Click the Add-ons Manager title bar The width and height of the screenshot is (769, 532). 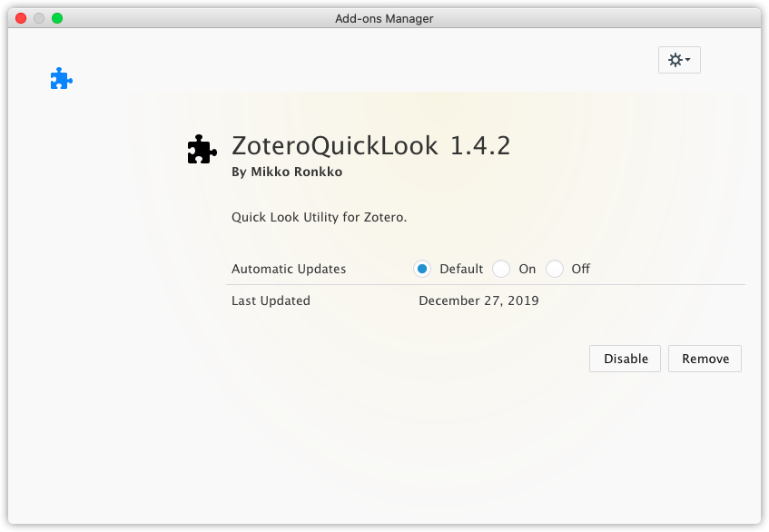384,18
